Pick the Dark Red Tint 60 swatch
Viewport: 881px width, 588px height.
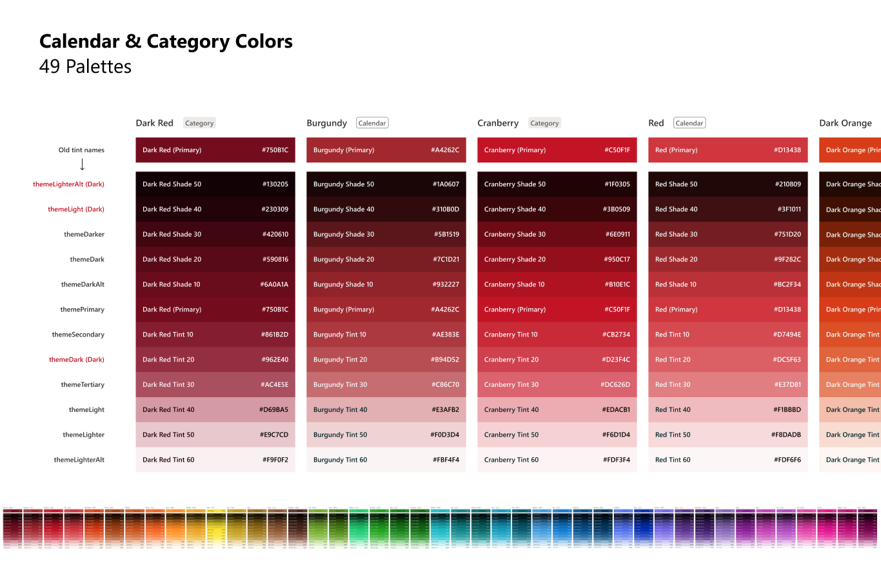(215, 460)
